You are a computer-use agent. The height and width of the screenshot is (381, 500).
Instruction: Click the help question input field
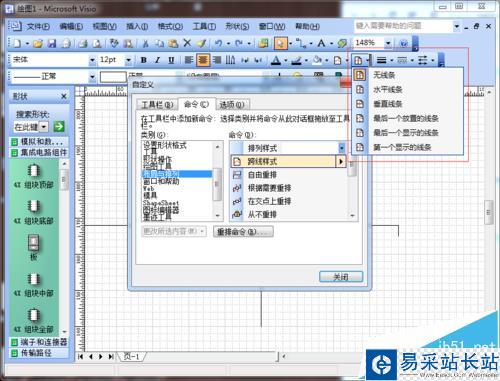click(403, 26)
